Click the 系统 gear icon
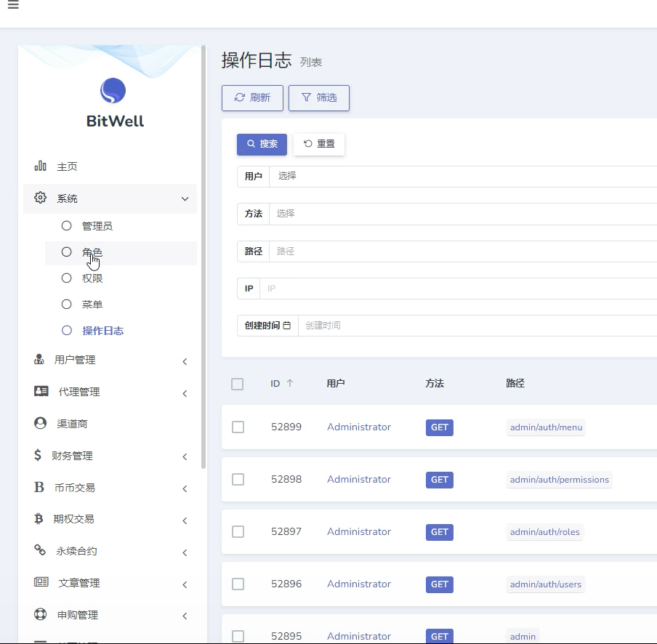Screen dimensions: 657x644 pyautogui.click(x=40, y=198)
